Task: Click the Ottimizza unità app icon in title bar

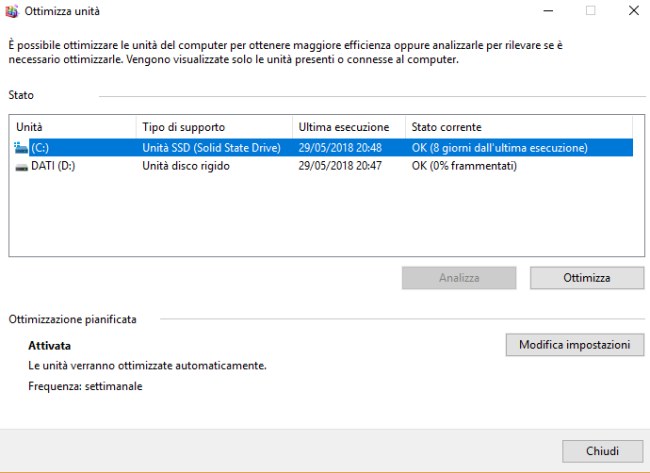Action: (x=12, y=11)
